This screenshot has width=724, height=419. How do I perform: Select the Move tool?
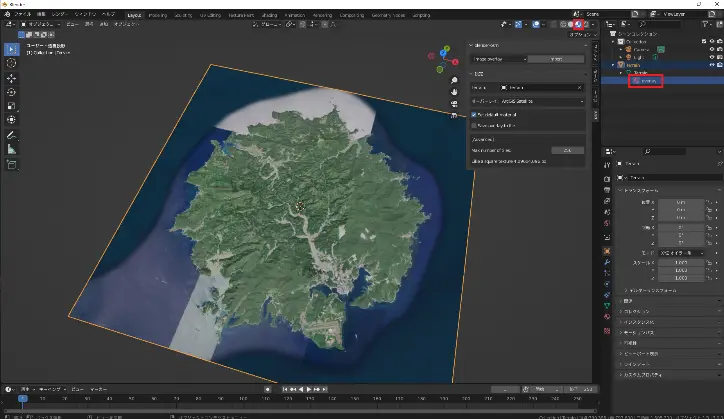click(x=11, y=78)
